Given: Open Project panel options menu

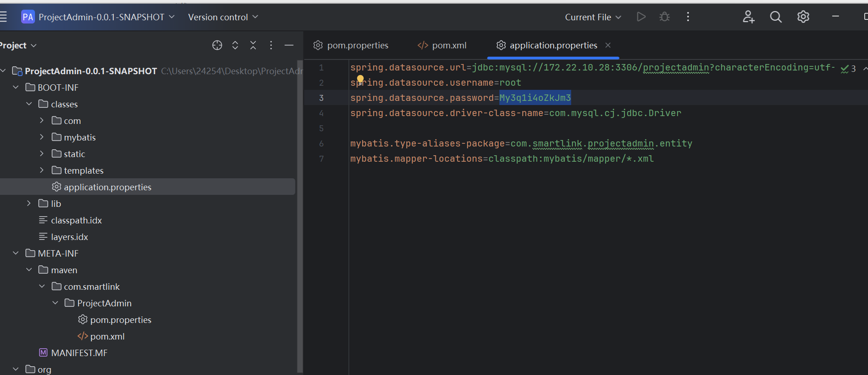Looking at the screenshot, I should pos(271,45).
